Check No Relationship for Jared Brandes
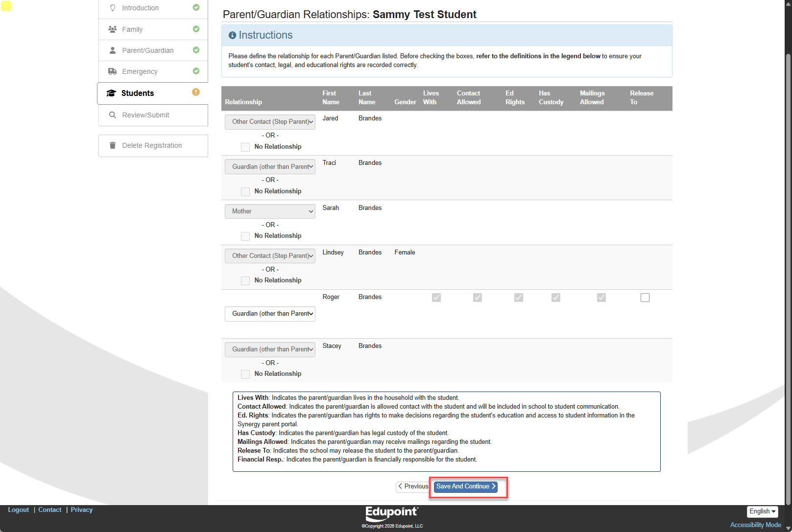Screen dimensions: 792x532 245,147
